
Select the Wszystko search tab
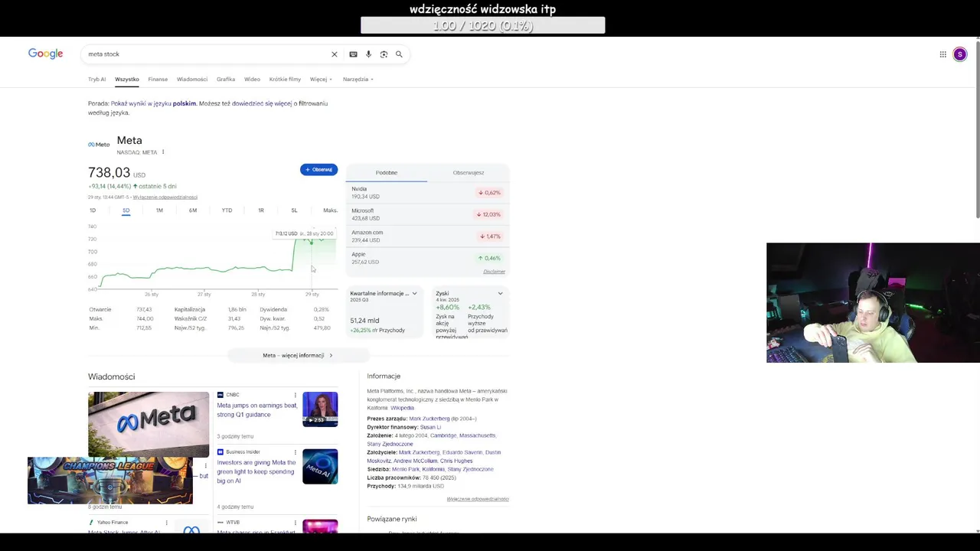coord(127,79)
